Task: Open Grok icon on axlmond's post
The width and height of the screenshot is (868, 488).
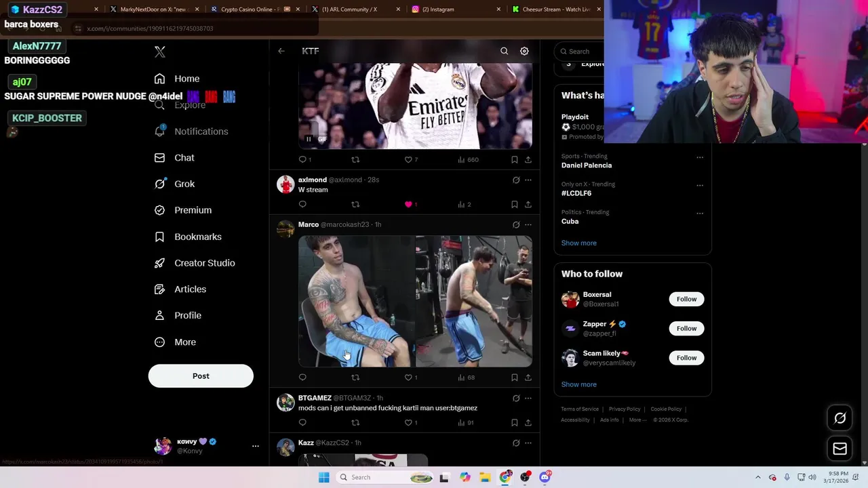Action: click(x=516, y=180)
